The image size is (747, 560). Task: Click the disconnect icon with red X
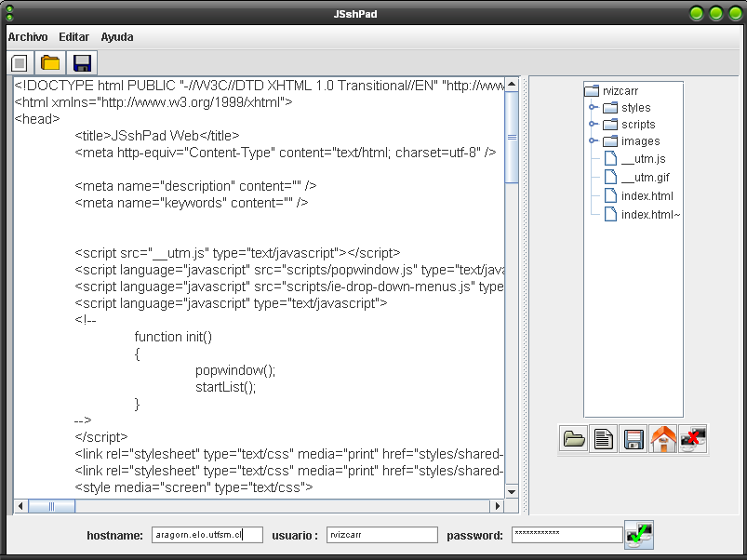[x=693, y=438]
